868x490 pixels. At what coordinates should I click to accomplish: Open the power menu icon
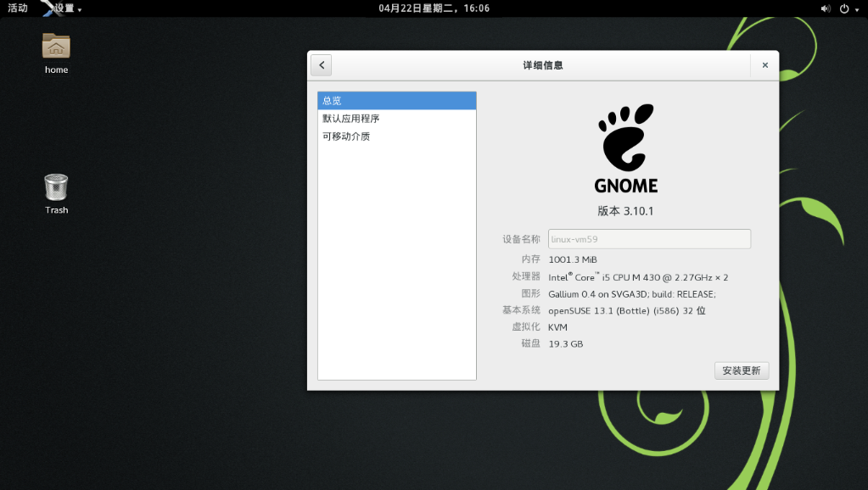coord(844,8)
